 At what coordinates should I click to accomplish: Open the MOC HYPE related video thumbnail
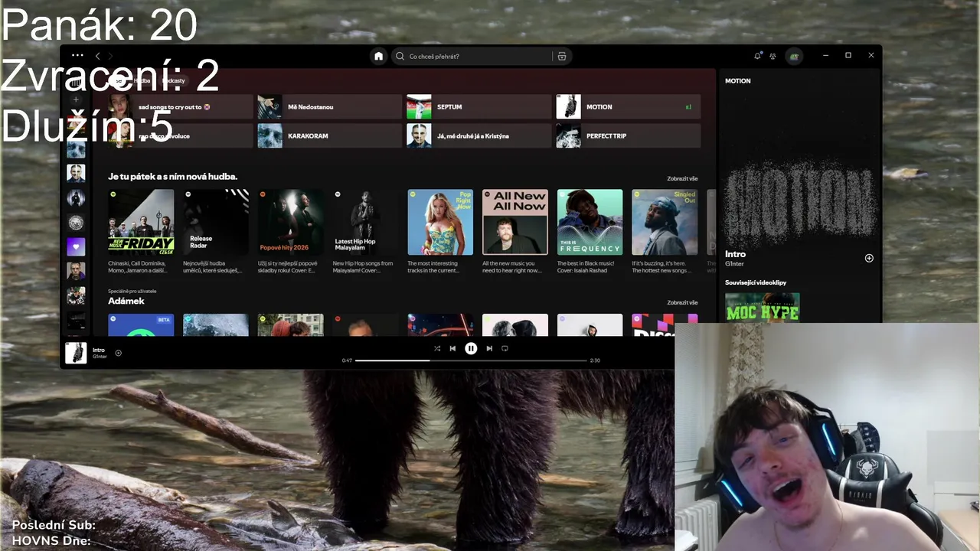click(763, 308)
